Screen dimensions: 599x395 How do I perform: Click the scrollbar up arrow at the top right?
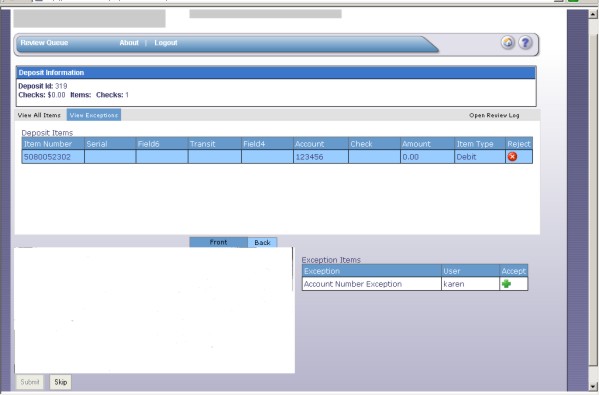point(593,15)
